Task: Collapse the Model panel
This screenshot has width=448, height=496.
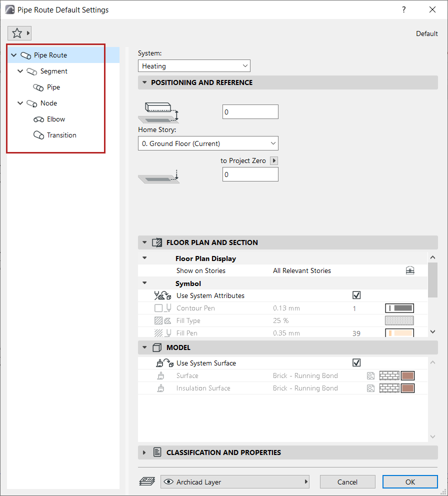Action: pyautogui.click(x=144, y=347)
